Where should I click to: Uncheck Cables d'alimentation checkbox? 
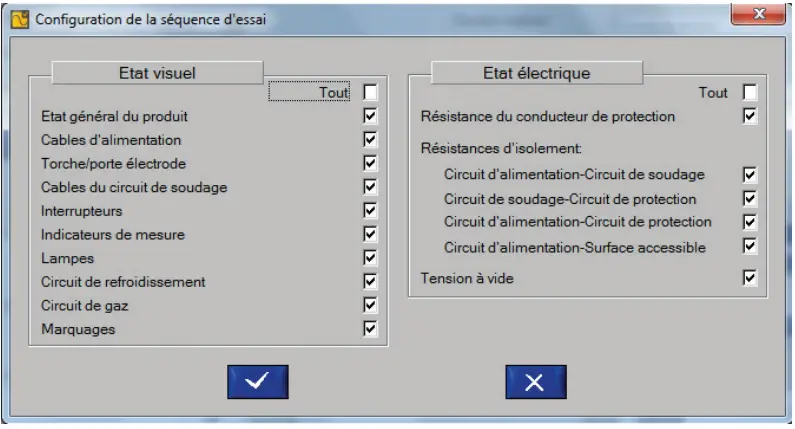370,139
